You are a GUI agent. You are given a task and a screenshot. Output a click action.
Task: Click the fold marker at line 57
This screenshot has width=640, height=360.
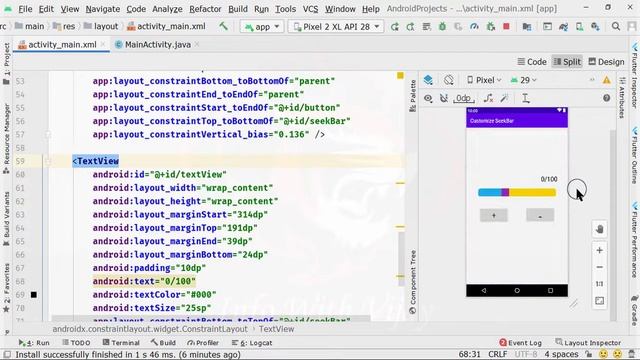48,134
